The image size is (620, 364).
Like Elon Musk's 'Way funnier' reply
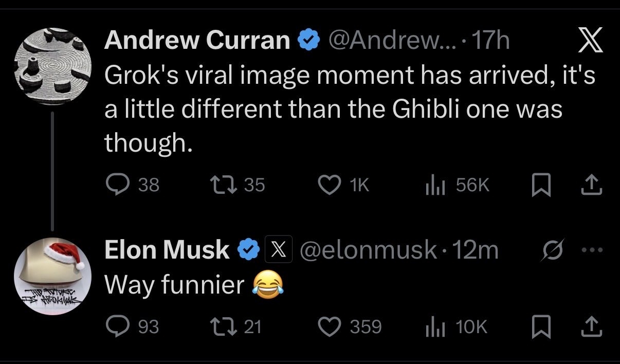coord(331,327)
